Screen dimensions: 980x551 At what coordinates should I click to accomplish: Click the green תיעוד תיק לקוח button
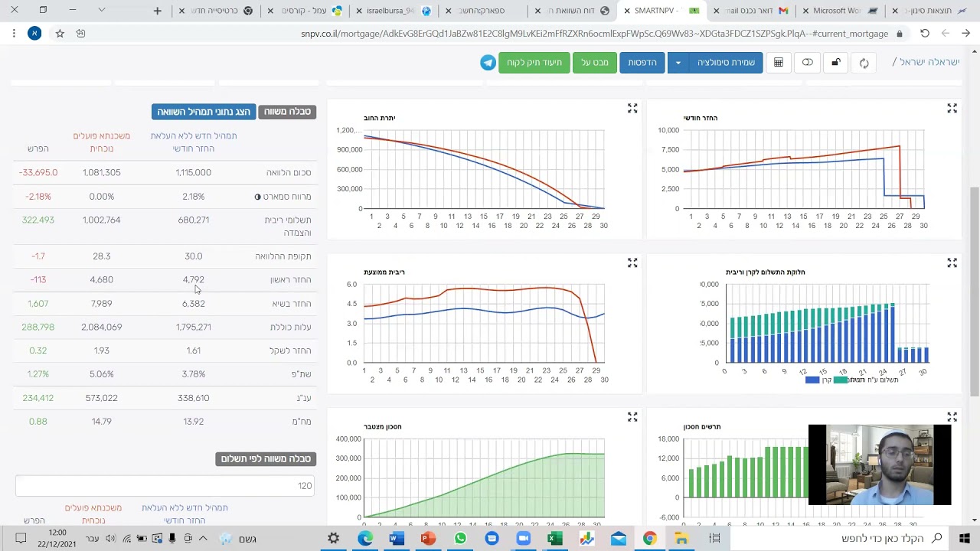click(x=534, y=63)
